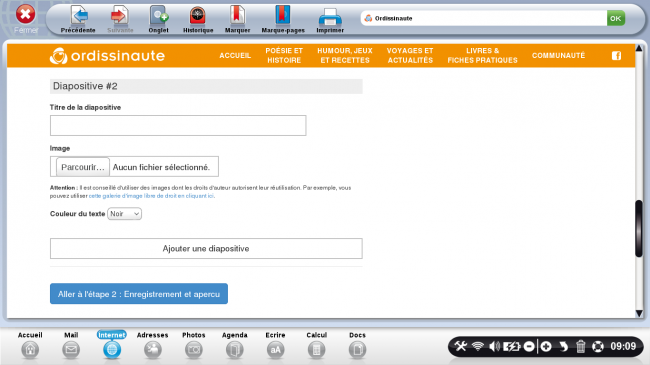Click Parcourir… to choose an image

[x=83, y=167]
